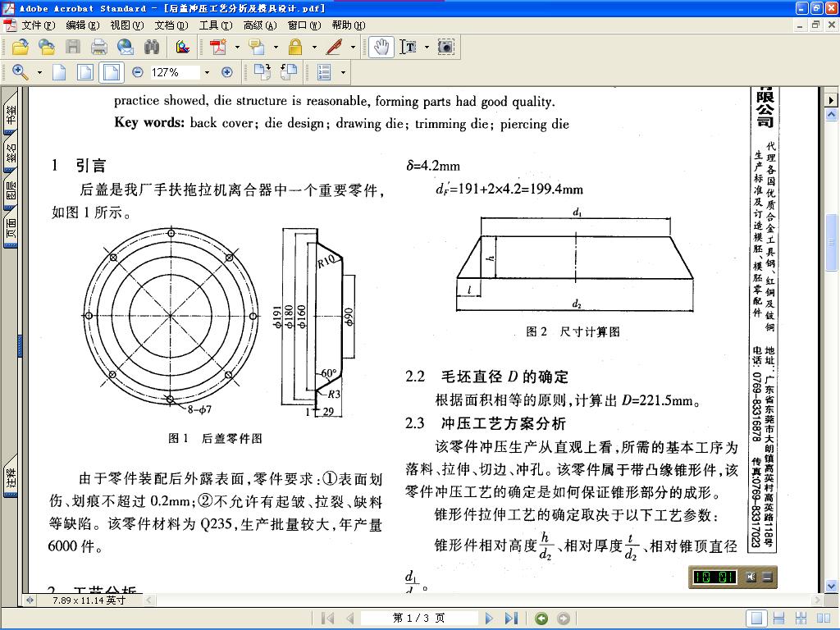Viewport: 840px width, 630px height.
Task: Click the zoom in plus button
Action: click(x=227, y=72)
